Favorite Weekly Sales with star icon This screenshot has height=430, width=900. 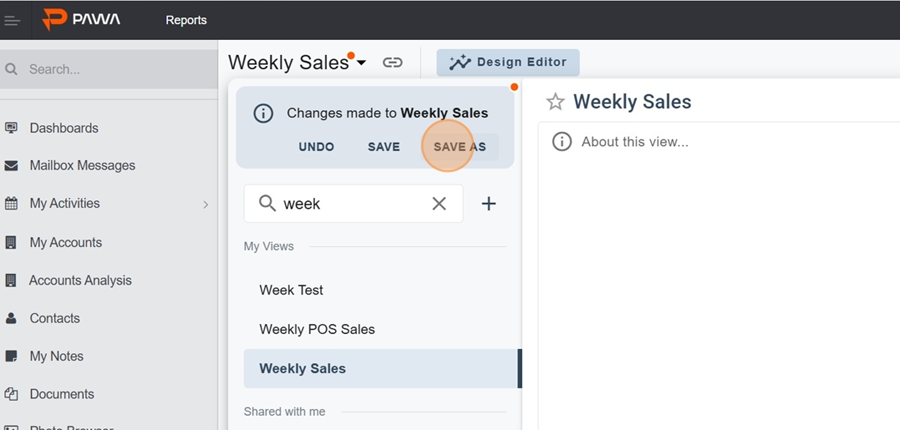555,102
